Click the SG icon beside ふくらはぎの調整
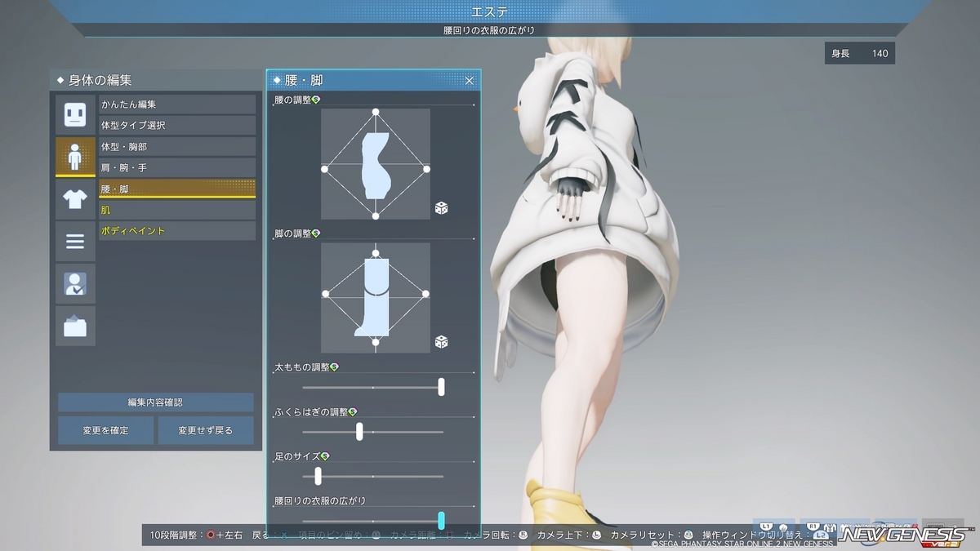 click(353, 412)
